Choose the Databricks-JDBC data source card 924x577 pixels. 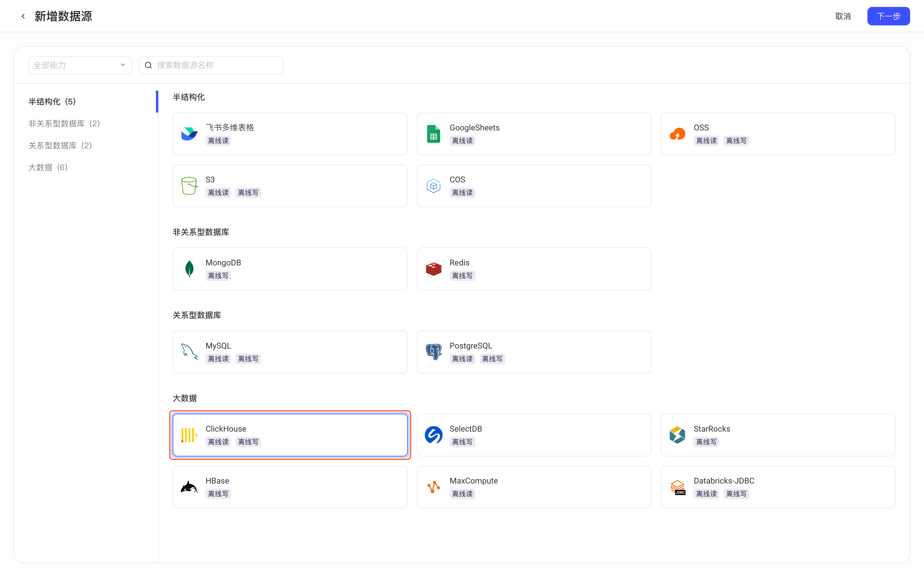click(x=778, y=487)
